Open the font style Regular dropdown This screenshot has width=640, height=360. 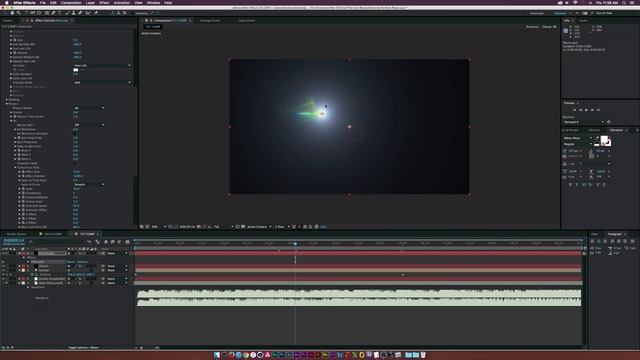578,144
